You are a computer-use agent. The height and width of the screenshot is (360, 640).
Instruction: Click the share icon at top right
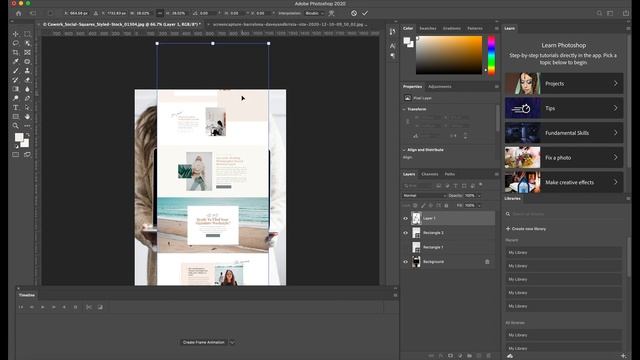click(x=626, y=13)
